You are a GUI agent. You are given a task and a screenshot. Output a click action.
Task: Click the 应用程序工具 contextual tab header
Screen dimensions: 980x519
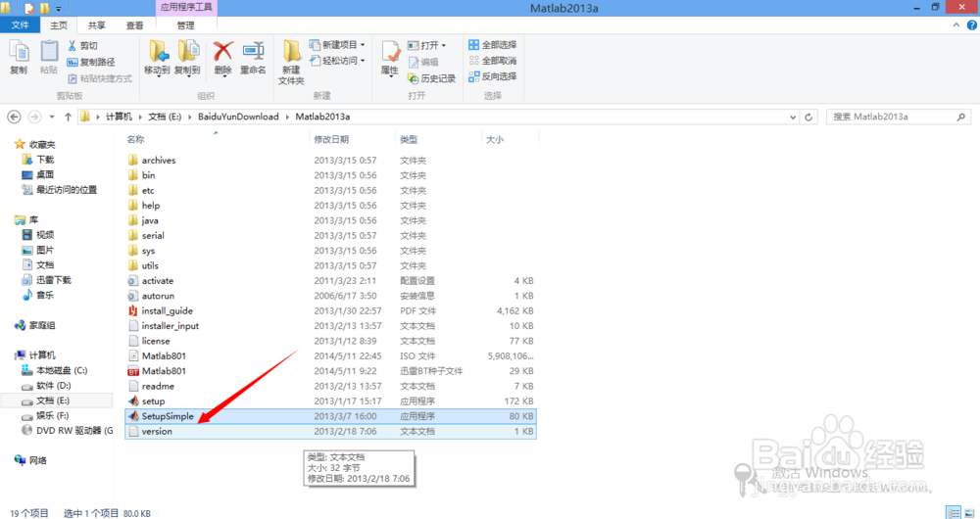tap(185, 8)
